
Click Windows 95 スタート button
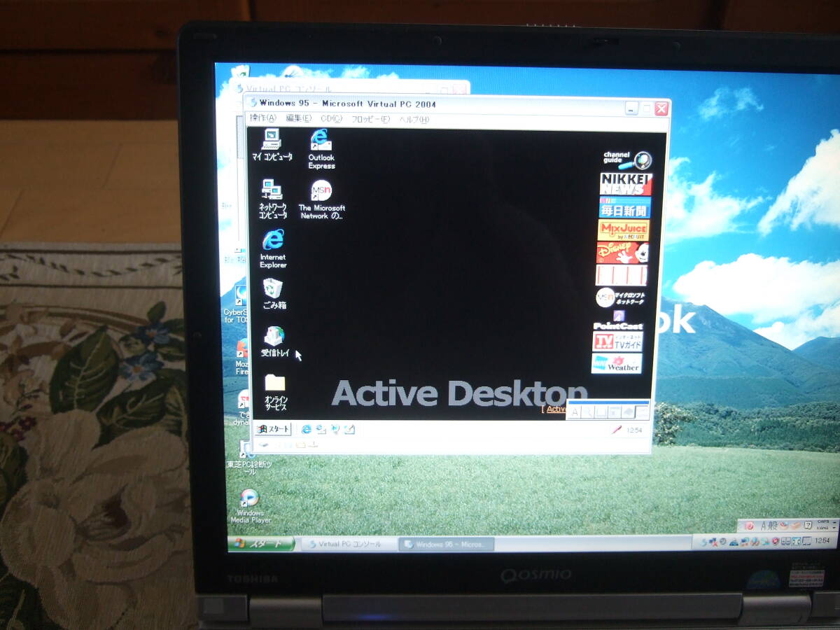pyautogui.click(x=273, y=428)
